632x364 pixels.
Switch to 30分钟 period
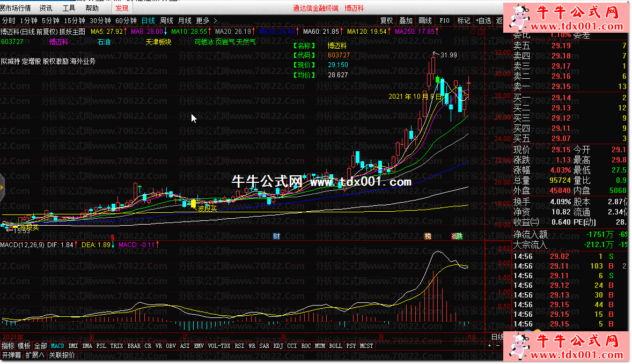[100, 20]
